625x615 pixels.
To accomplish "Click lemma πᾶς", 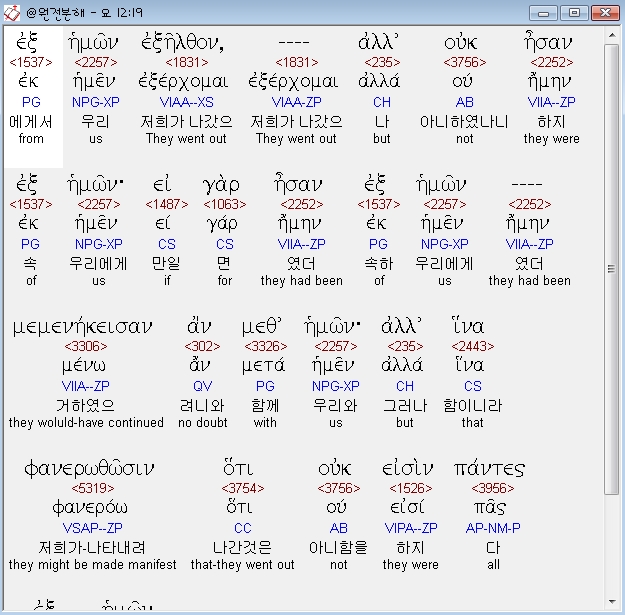I will click(x=490, y=507).
